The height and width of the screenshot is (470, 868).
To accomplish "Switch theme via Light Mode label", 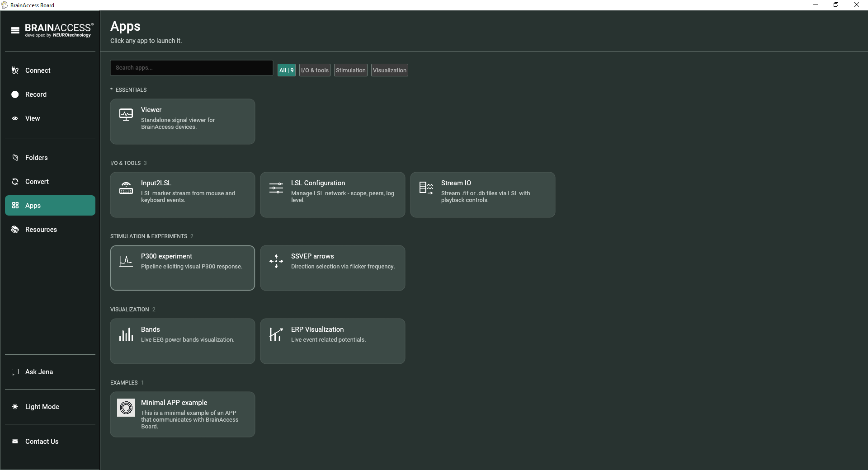I will [42, 407].
